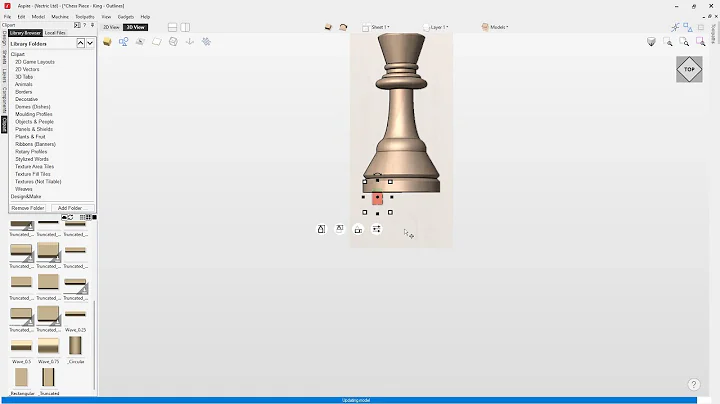Switch to the 2D View tab
The image size is (720, 404).
tap(111, 27)
